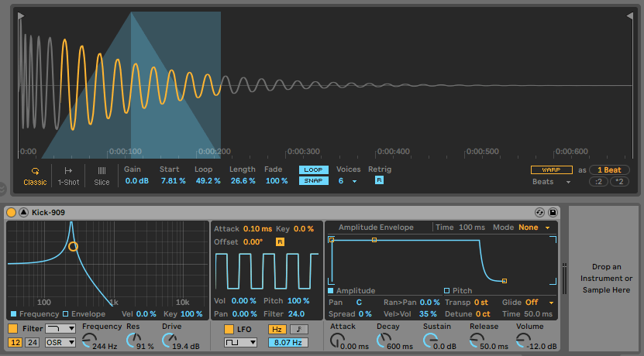Toggle the Kick-909 device activator
Image resolution: width=644 pixels, height=356 pixels.
(x=12, y=212)
